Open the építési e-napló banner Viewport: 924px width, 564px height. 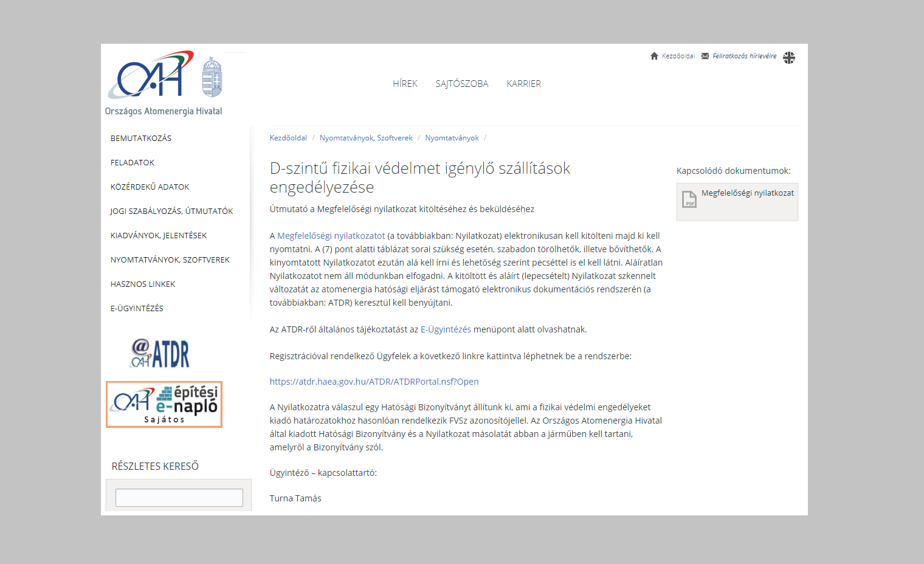(x=164, y=405)
